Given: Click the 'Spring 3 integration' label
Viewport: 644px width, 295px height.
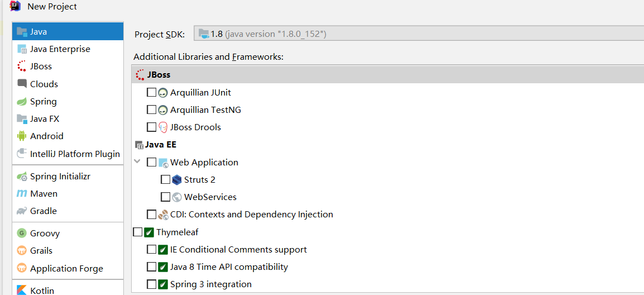Looking at the screenshot, I should [211, 284].
